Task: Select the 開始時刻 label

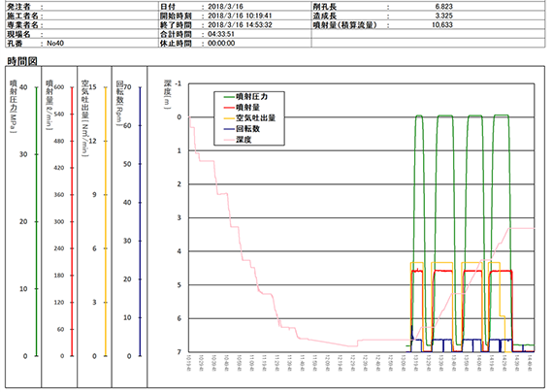Action: (176, 16)
